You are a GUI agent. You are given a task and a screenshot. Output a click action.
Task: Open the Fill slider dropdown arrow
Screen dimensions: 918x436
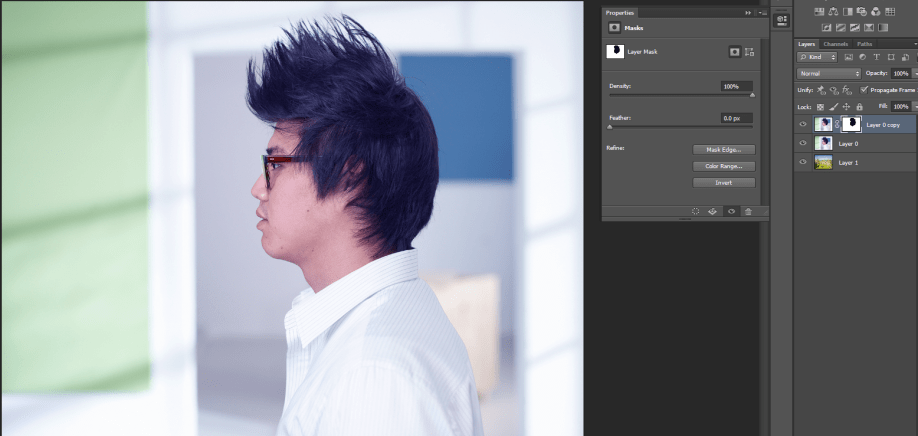click(x=914, y=107)
